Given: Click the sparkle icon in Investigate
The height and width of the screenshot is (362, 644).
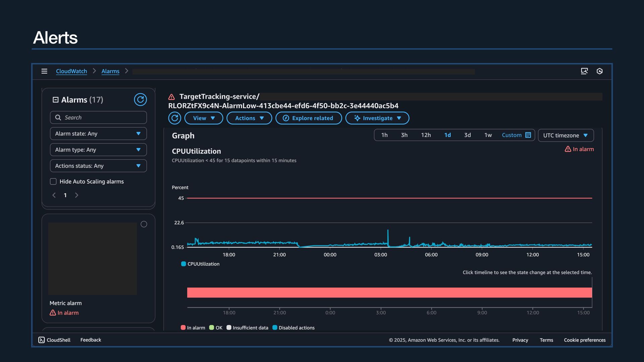Looking at the screenshot, I should tap(357, 118).
